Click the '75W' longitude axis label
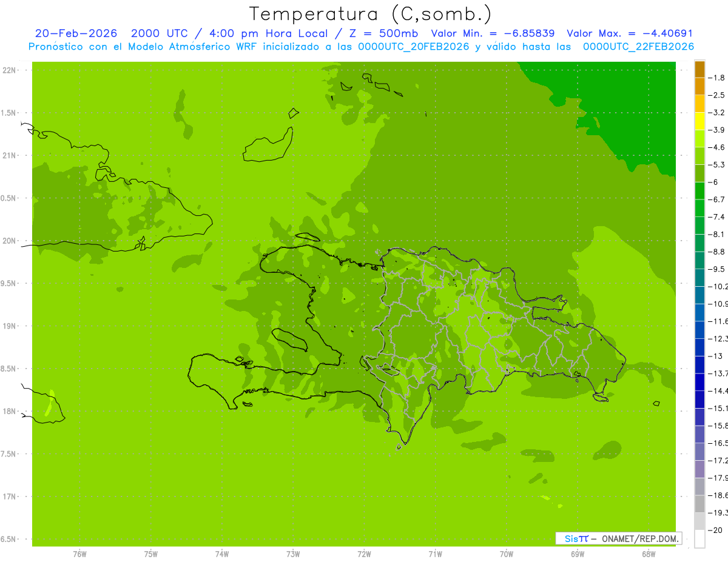Image resolution: width=728 pixels, height=562 pixels. click(151, 554)
